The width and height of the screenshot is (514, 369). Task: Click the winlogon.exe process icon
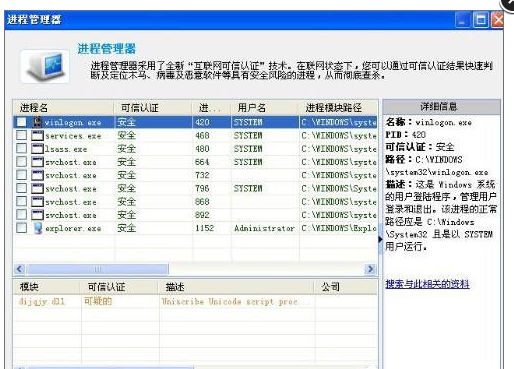38,122
